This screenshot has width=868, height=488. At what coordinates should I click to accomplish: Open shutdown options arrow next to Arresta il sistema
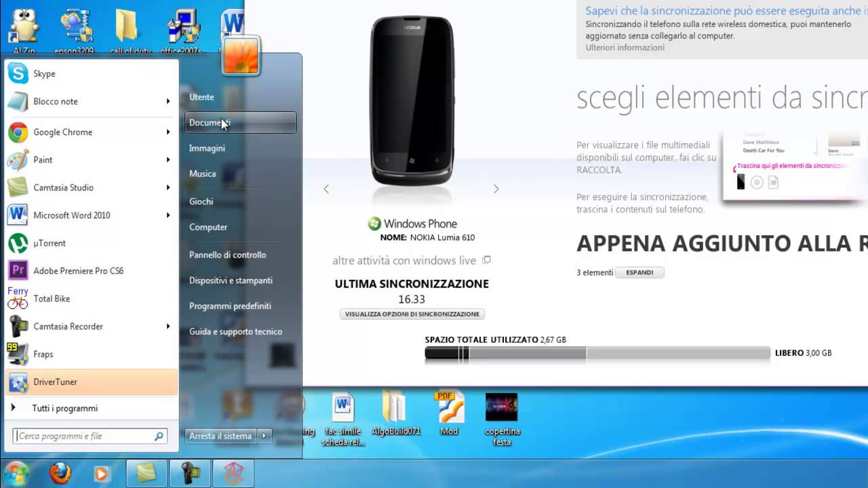(x=264, y=436)
